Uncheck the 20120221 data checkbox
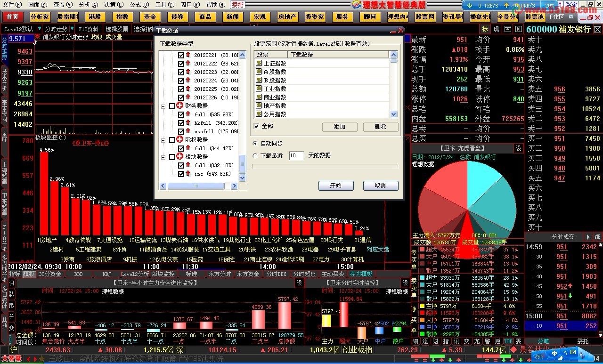This screenshot has width=603, height=364. click(x=181, y=55)
